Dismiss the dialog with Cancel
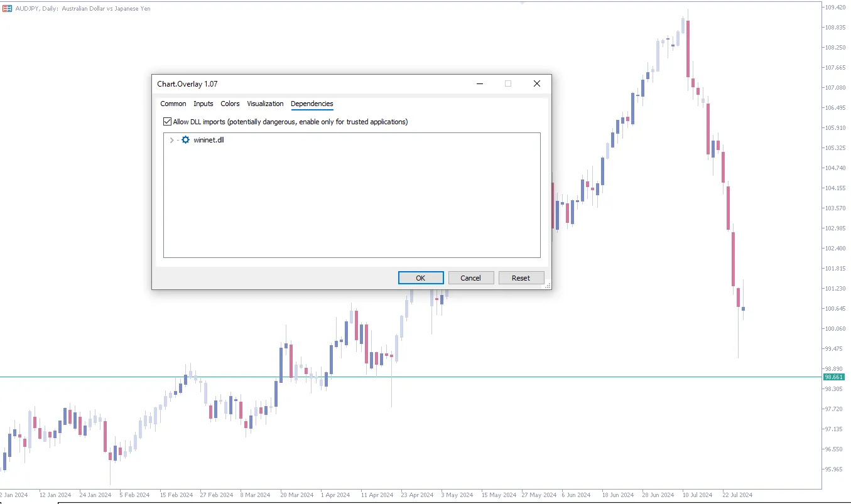 [471, 277]
